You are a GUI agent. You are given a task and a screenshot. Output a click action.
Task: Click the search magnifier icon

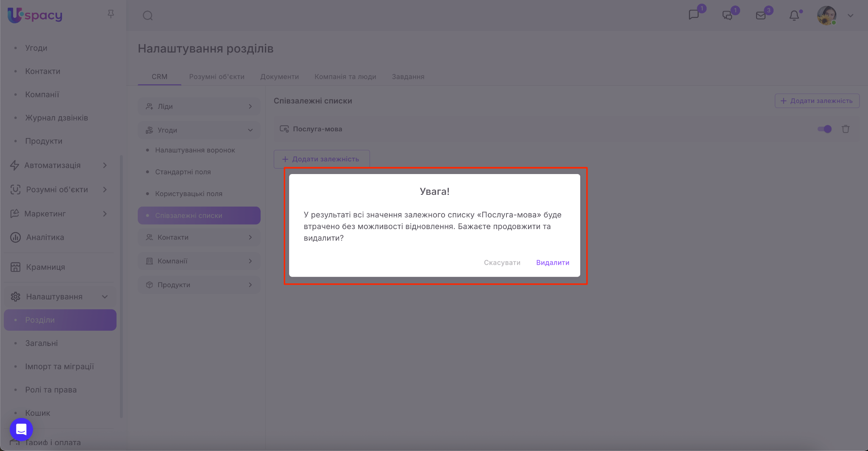[147, 16]
